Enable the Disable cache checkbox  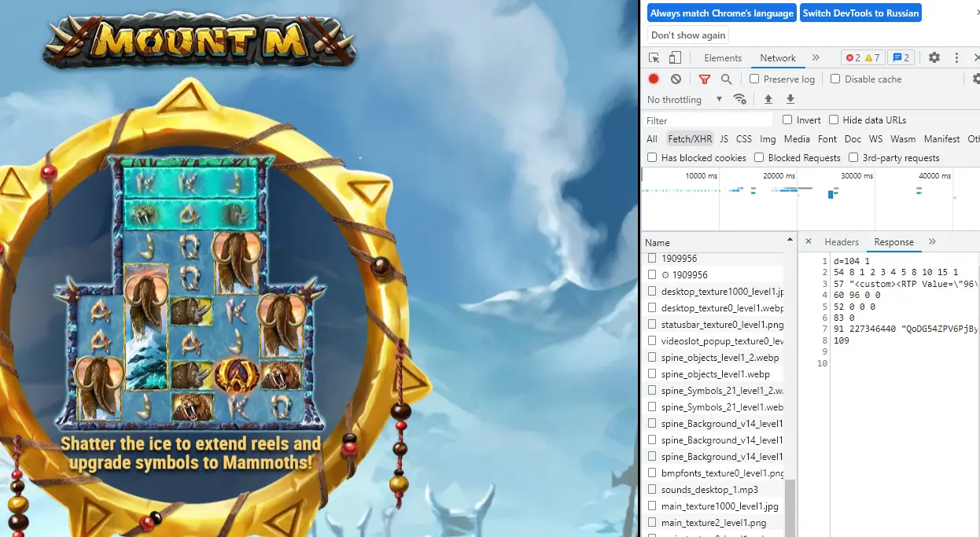[x=835, y=79]
